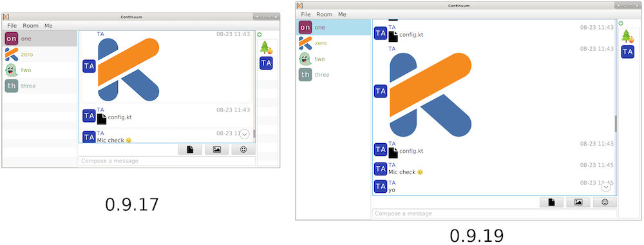This screenshot has width=644, height=245.
Task: Click green plus invite icon in right window
Action: (x=621, y=23)
